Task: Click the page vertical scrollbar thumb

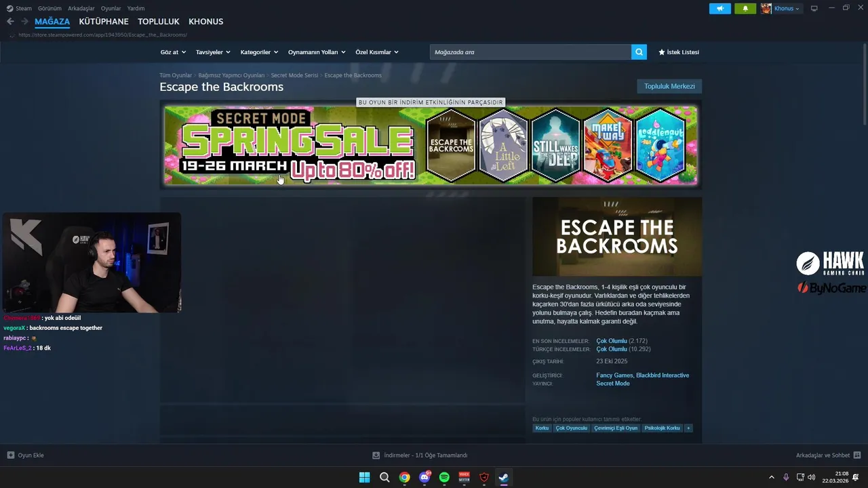Action: click(x=865, y=83)
